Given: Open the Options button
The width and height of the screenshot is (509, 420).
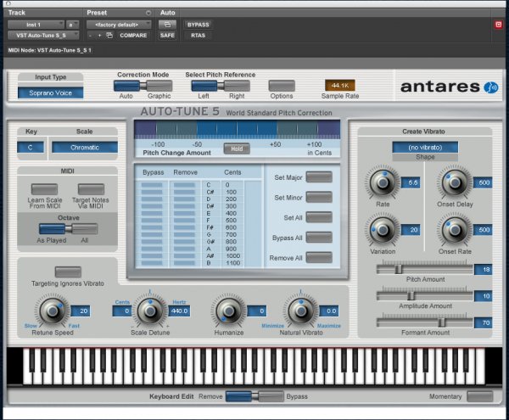Looking at the screenshot, I should pos(282,86).
